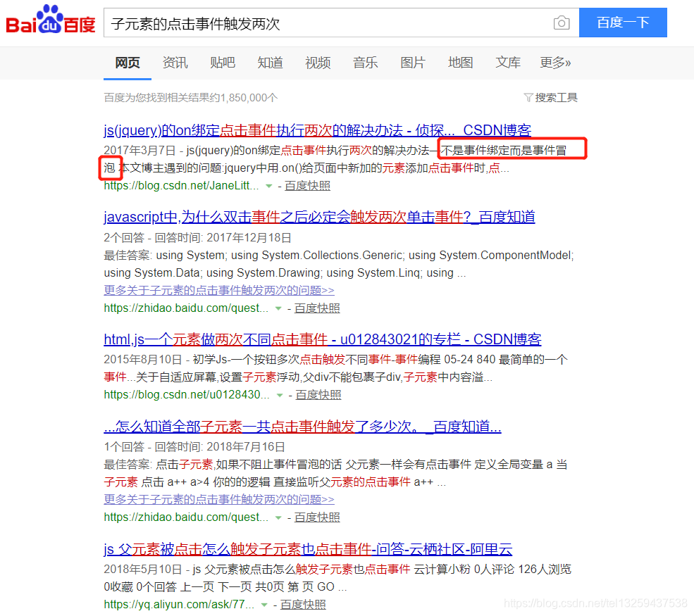Click the 百度一下 search button
The height and width of the screenshot is (616, 694).
[x=623, y=23]
